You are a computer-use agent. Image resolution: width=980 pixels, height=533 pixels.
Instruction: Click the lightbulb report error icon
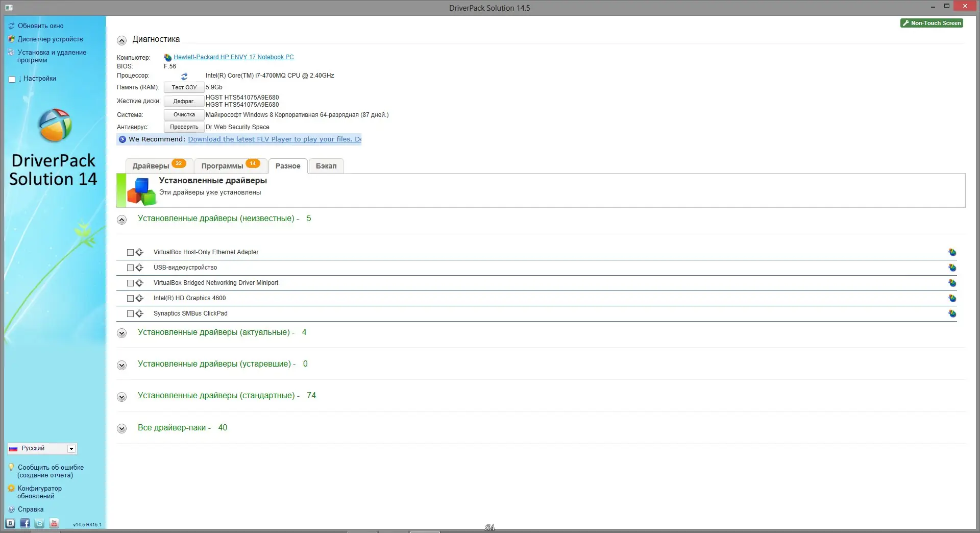click(x=11, y=467)
